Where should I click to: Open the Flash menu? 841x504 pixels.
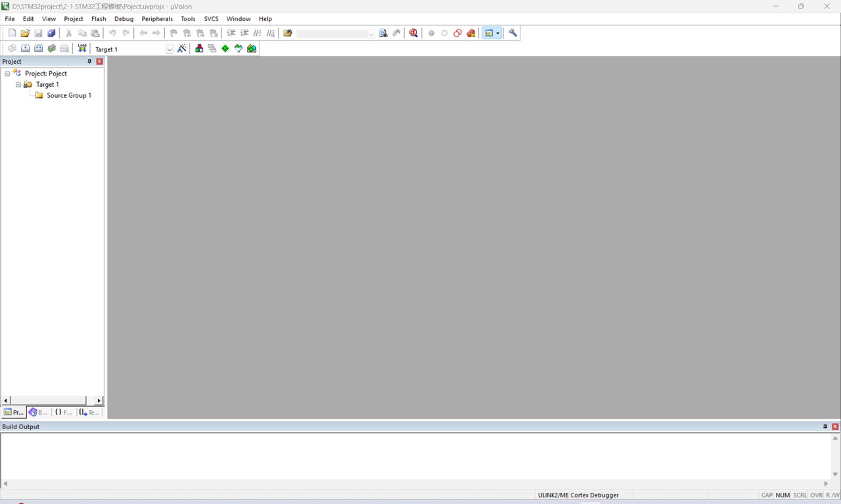pyautogui.click(x=99, y=19)
